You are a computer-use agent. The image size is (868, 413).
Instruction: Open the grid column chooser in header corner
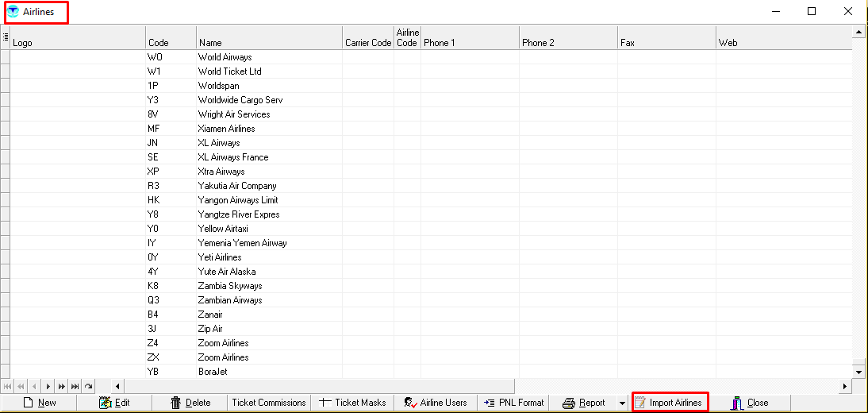tap(5, 37)
